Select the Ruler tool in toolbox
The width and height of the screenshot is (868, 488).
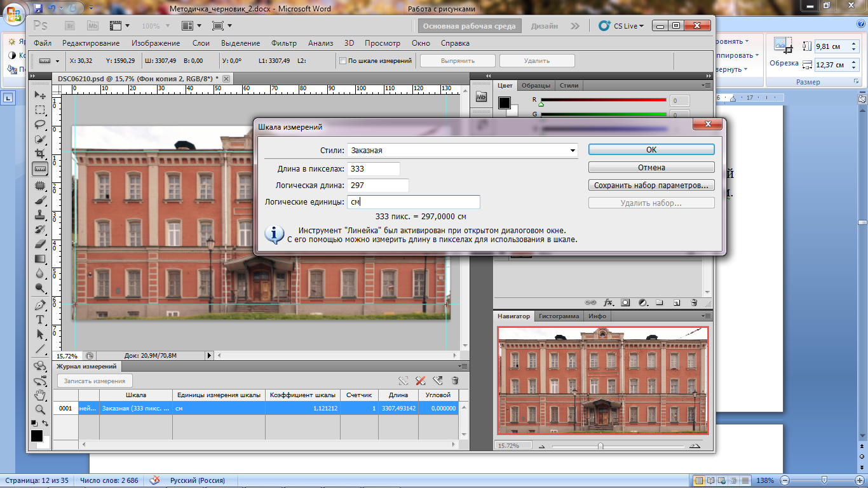(40, 169)
